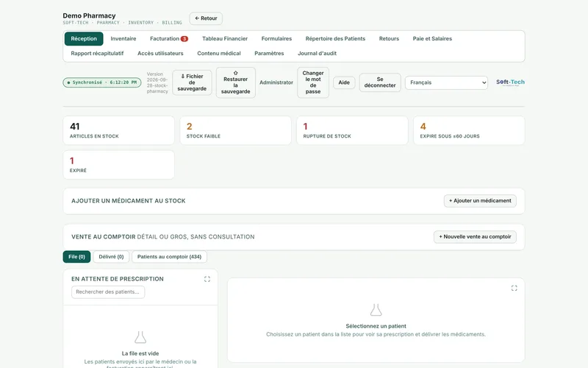Click Se déconnecter button
Viewport: 588px width, 368px height.
click(x=380, y=82)
